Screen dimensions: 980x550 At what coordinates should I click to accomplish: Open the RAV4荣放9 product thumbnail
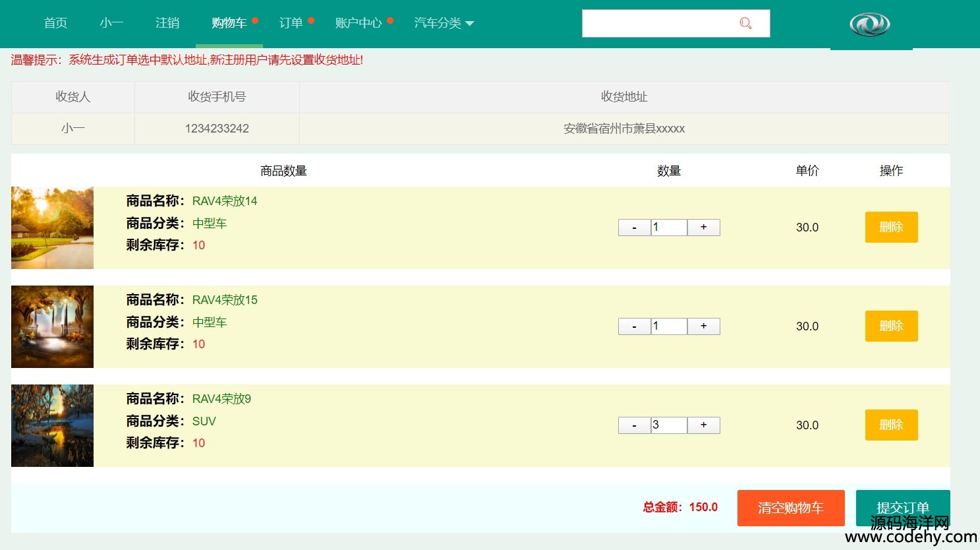click(52, 425)
